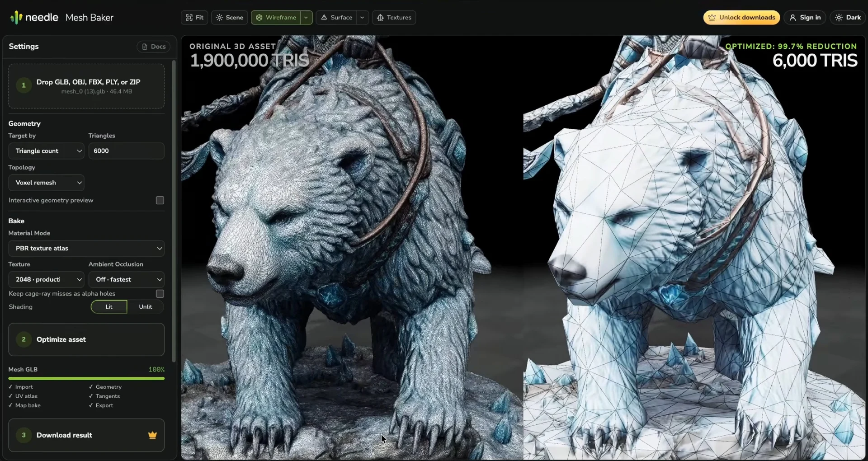Select the Surface view button

[336, 18]
